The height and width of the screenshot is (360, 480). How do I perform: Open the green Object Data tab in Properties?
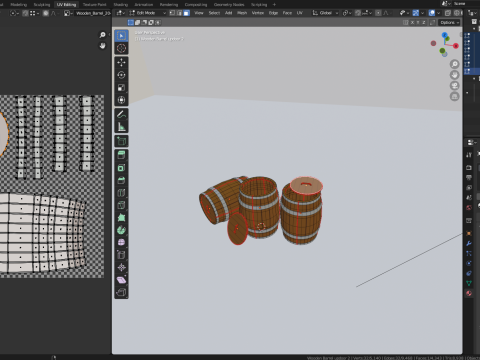coord(469,283)
